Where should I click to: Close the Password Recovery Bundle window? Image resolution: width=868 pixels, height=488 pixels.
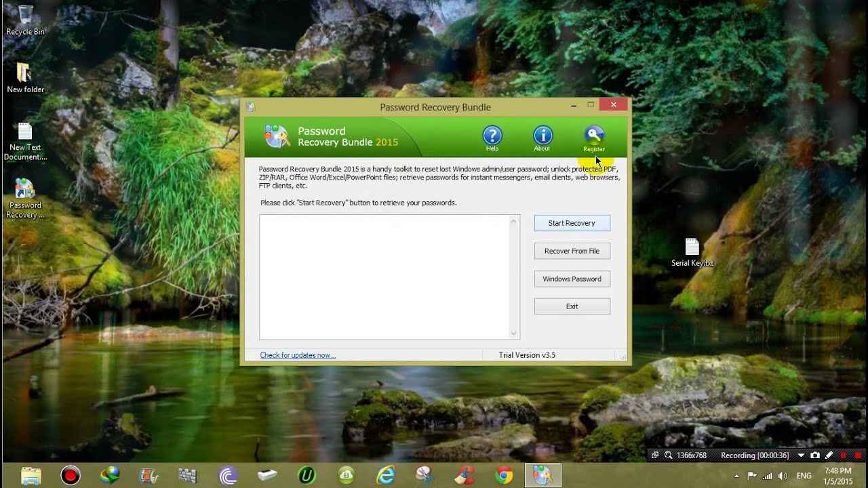[614, 104]
